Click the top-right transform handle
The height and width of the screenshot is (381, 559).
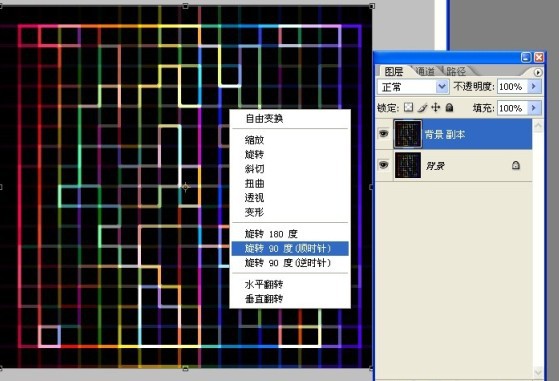coord(372,6)
